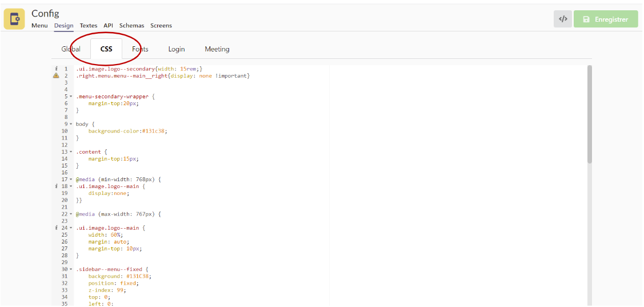Click the info marker on line 24
644x307 pixels.
coord(56,228)
